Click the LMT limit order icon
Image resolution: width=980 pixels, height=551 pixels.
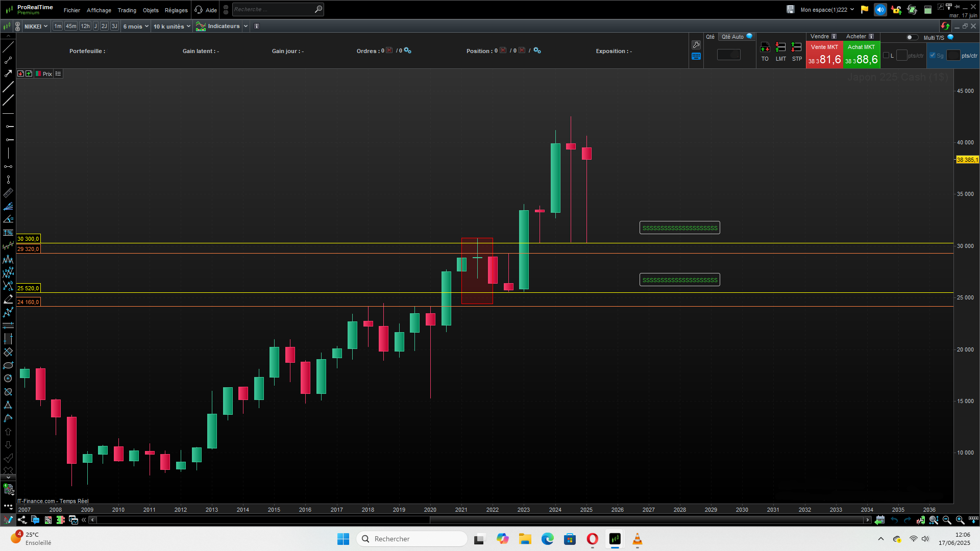[780, 48]
